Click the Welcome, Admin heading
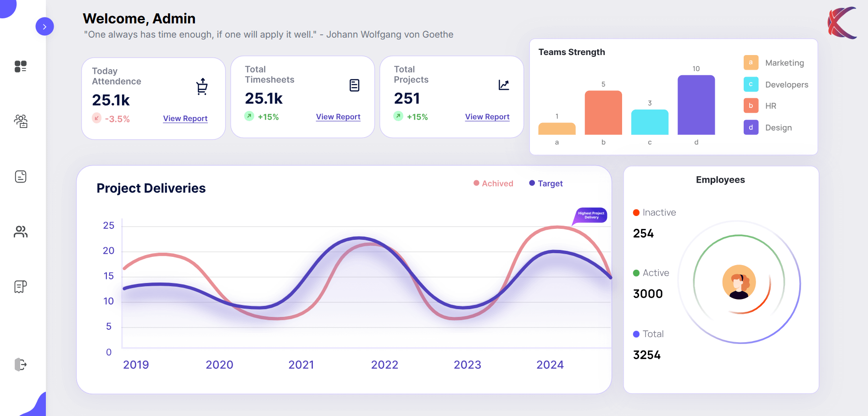Image resolution: width=868 pixels, height=416 pixels. point(139,18)
